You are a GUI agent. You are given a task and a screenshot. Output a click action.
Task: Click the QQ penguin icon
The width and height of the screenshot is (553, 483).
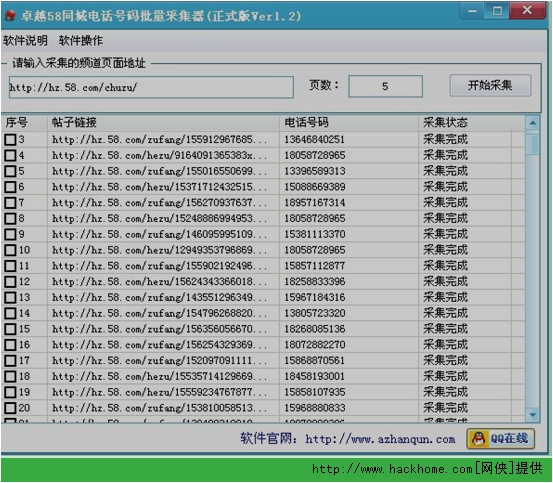(x=479, y=439)
